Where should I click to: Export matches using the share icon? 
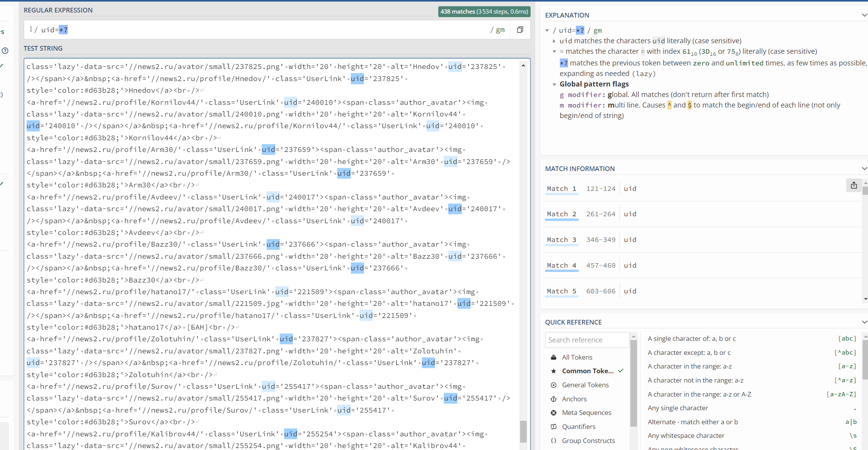pos(854,185)
